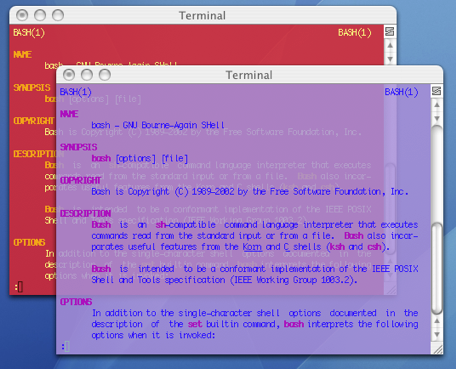Click the bold 'ksh' in front window
This screenshot has width=456, height=369.
tap(337, 247)
